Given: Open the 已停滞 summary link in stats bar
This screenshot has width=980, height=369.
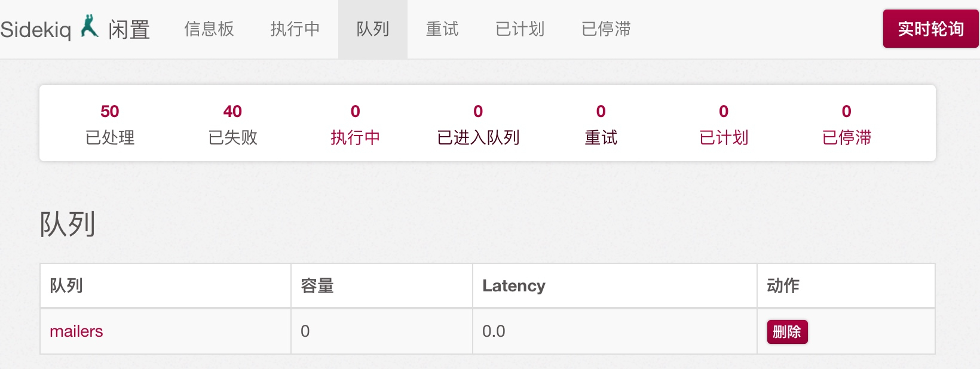Looking at the screenshot, I should (847, 124).
